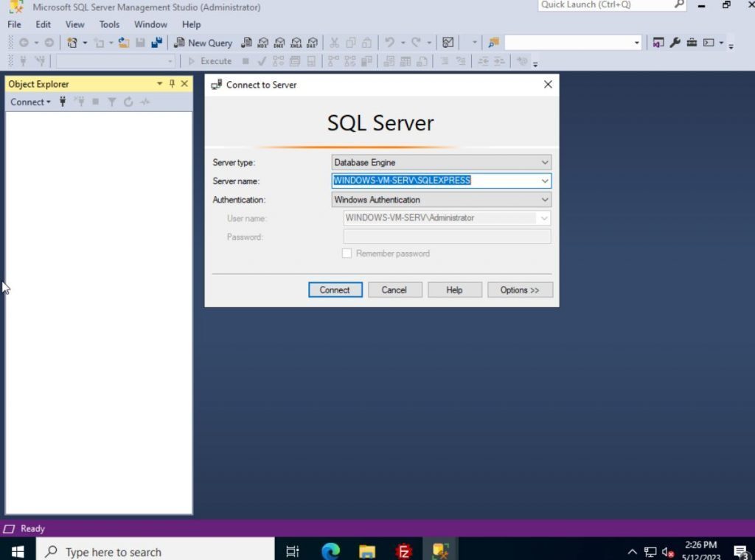This screenshot has width=755, height=560.
Task: Open Microsoft Edge from the taskbar
Action: pos(330,551)
